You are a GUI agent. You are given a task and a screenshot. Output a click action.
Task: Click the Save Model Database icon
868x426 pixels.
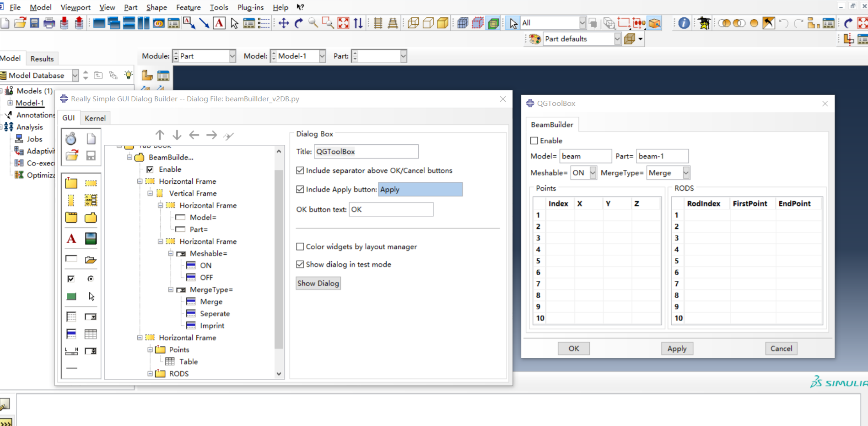coord(34,23)
